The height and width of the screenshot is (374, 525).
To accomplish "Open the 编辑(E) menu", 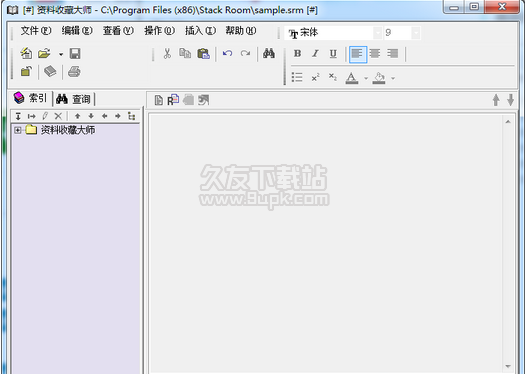I will coord(77,31).
